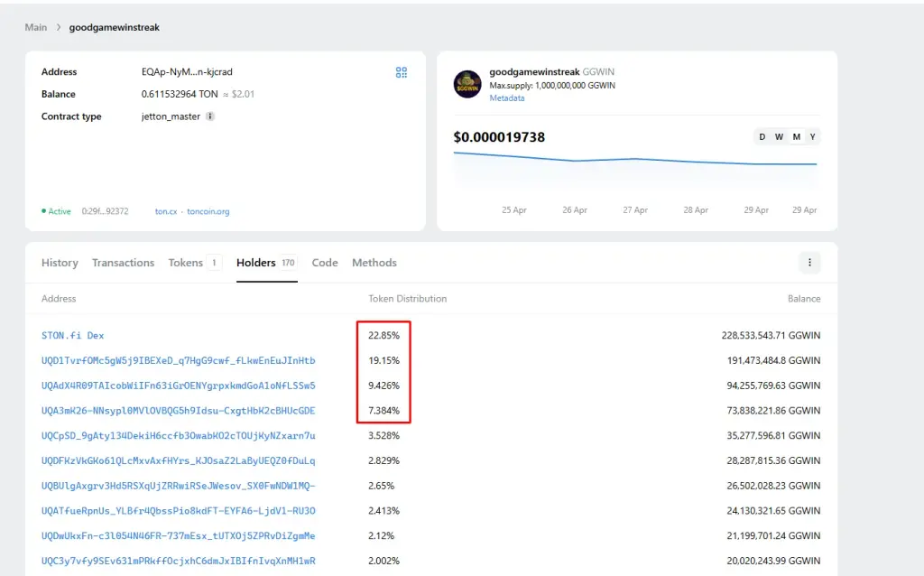
Task: Click the 2.413% distribution value
Action: coord(383,511)
